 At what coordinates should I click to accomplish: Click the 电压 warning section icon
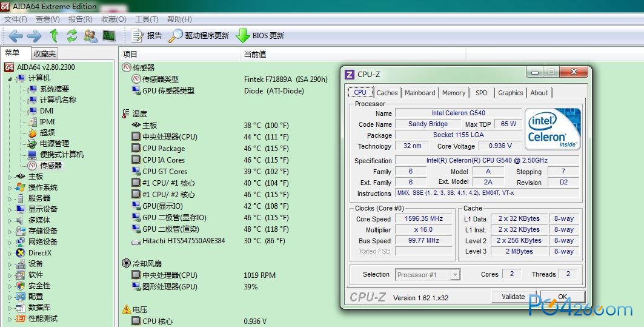(127, 309)
